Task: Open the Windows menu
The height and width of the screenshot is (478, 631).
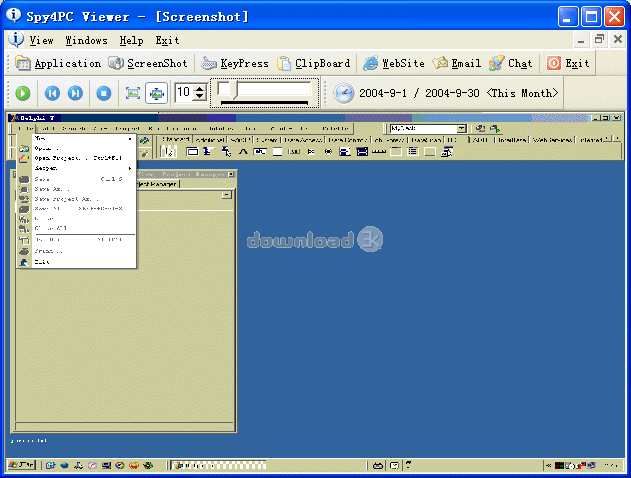Action: click(x=86, y=40)
